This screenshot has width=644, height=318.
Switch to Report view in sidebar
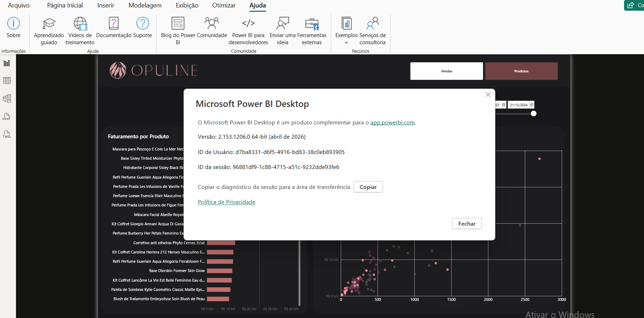(7, 63)
